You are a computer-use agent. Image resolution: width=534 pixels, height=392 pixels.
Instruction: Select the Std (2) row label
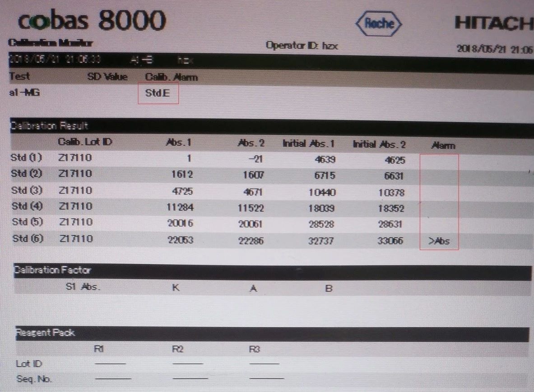[27, 174]
